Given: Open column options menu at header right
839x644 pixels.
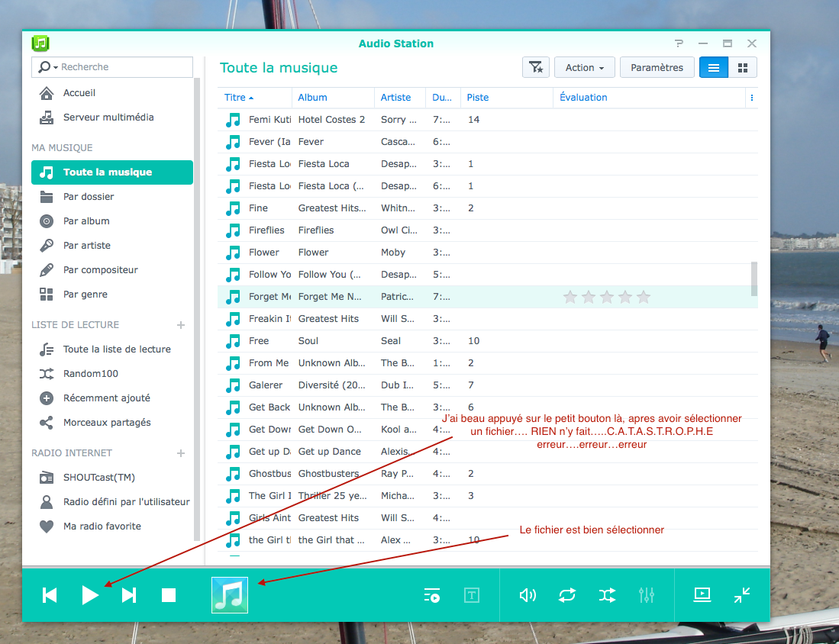Looking at the screenshot, I should 752,98.
